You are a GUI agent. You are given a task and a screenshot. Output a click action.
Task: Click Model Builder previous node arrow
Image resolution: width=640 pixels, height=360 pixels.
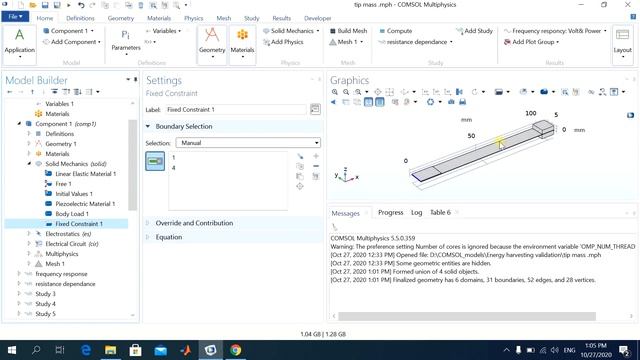pyautogui.click(x=10, y=92)
